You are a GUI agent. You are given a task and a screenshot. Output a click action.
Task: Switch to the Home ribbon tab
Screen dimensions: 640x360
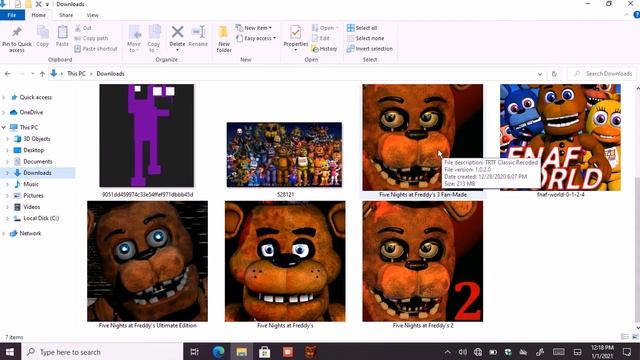coord(39,15)
